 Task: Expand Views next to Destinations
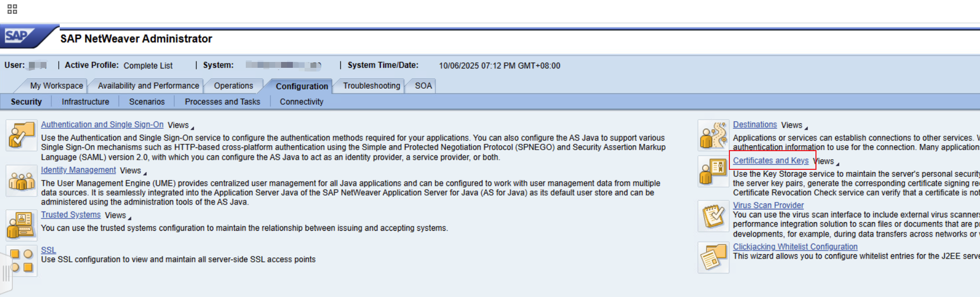795,125
